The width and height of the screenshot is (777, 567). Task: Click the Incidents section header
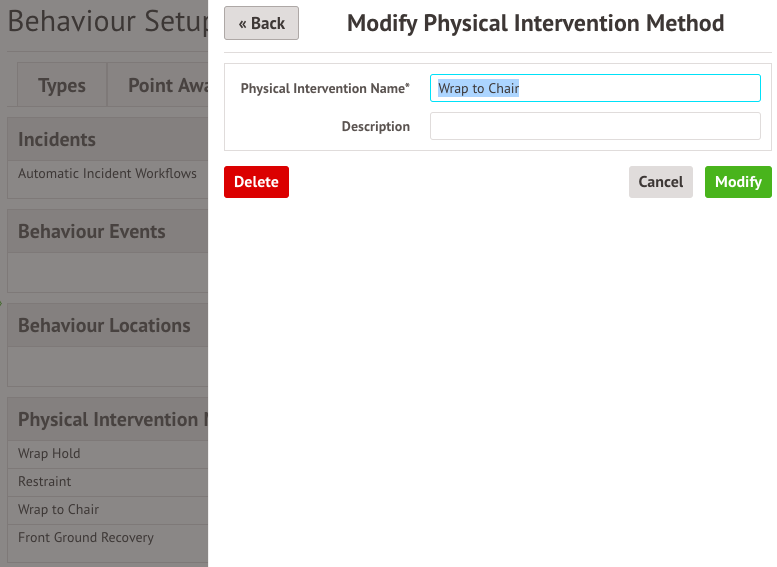pos(57,140)
